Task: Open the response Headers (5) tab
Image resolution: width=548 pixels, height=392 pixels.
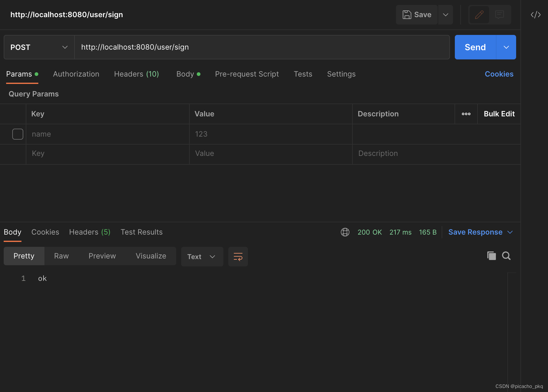Action: tap(90, 232)
